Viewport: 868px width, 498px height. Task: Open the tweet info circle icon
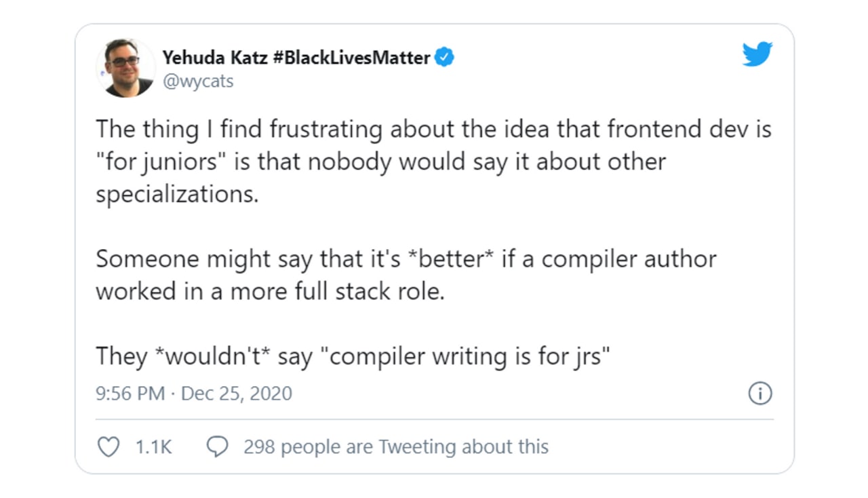(x=759, y=394)
